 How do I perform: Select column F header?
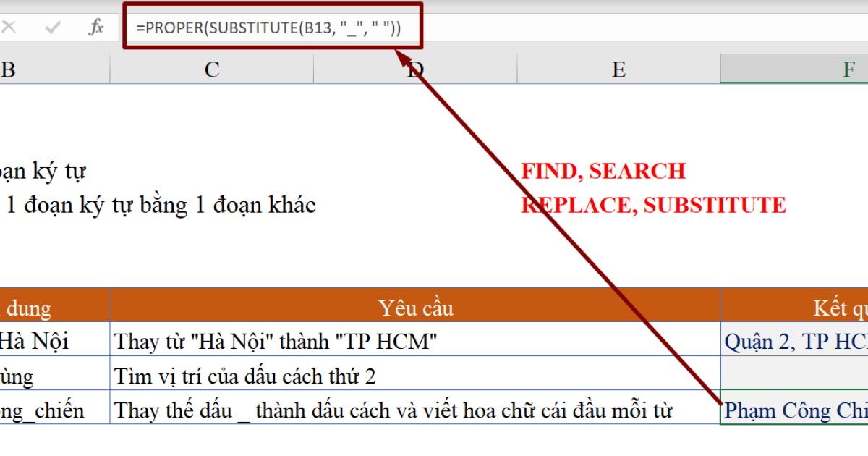796,69
